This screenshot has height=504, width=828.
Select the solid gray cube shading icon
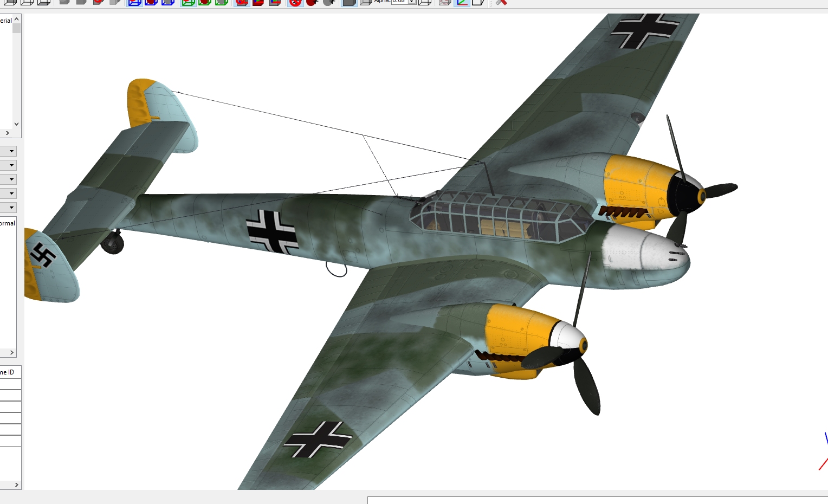click(x=350, y=2)
